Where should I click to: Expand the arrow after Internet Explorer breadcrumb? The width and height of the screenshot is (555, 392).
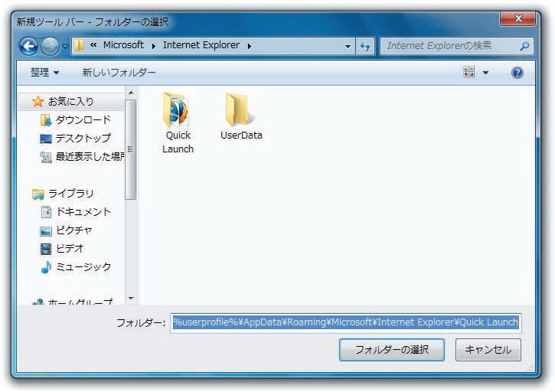[x=250, y=46]
